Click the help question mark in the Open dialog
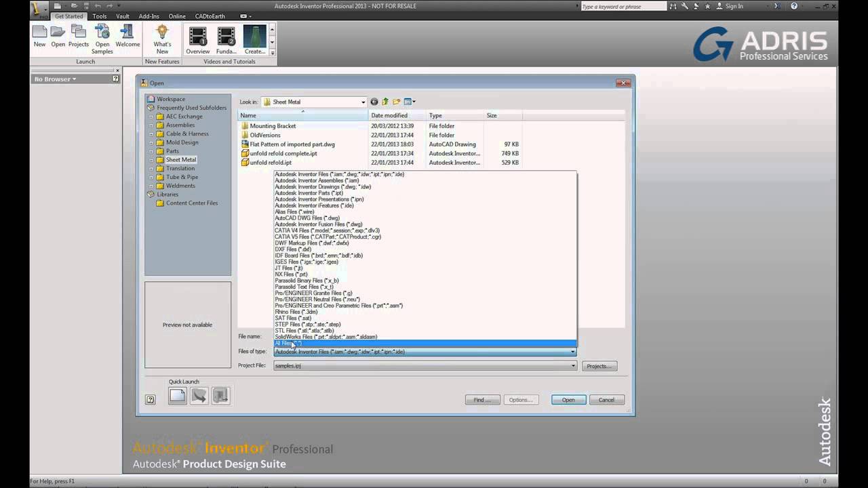 point(151,399)
